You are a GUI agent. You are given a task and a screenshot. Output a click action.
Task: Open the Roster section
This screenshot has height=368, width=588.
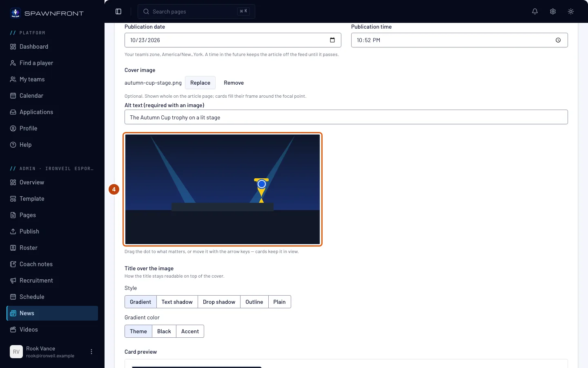pyautogui.click(x=52, y=248)
